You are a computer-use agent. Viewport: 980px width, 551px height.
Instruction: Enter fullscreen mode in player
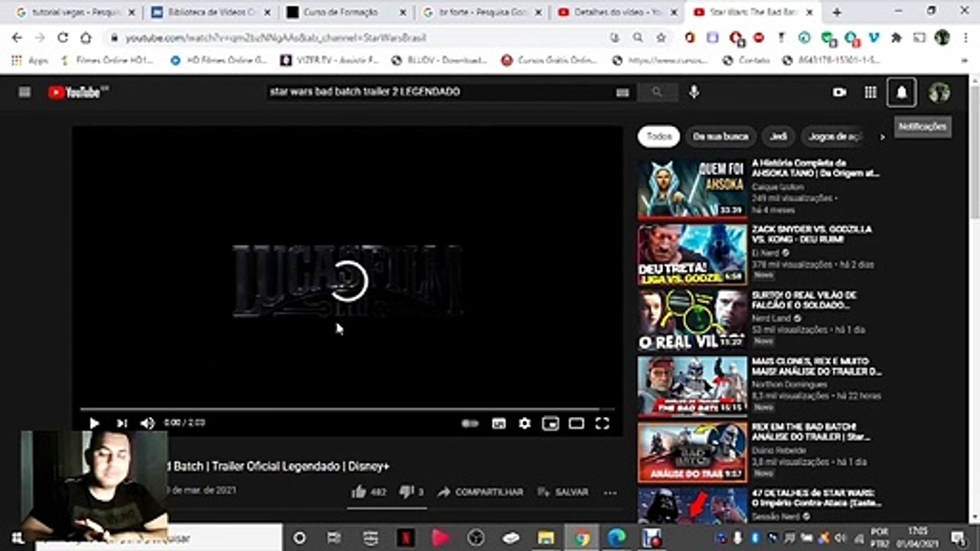pyautogui.click(x=603, y=423)
